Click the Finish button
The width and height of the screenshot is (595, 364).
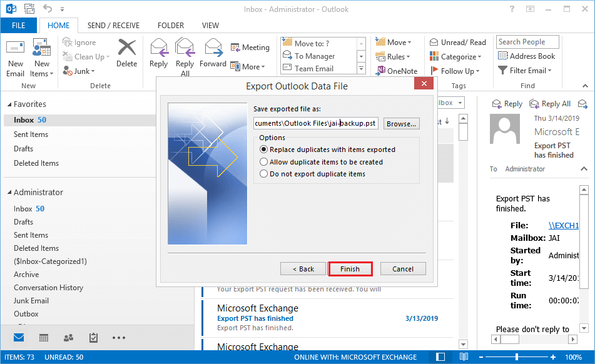[350, 269]
